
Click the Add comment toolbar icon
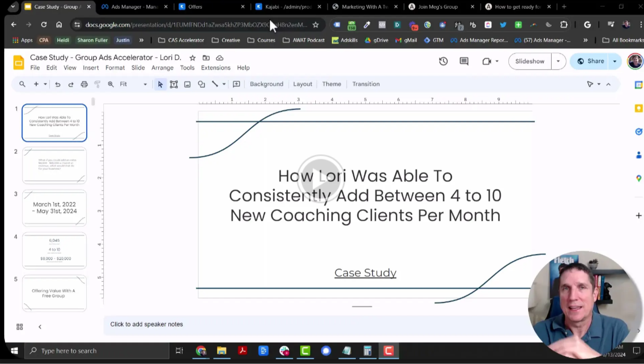click(236, 84)
